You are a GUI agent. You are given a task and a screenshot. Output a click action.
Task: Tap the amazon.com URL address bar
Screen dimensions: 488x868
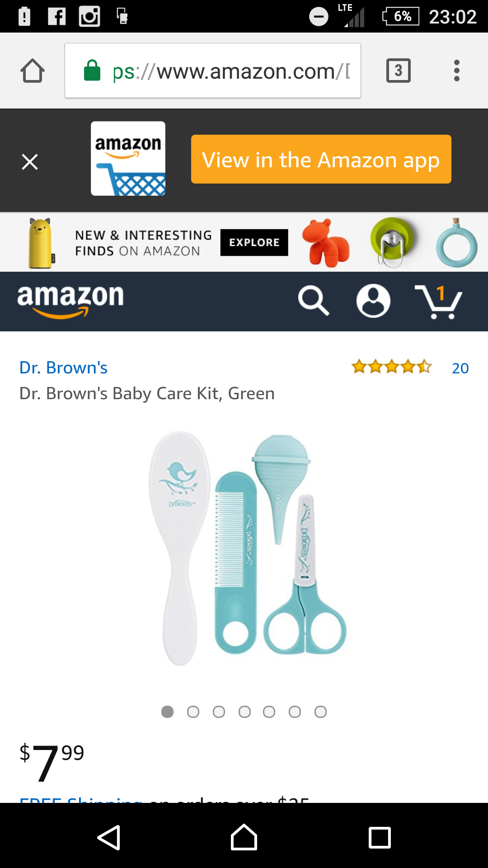click(x=213, y=71)
